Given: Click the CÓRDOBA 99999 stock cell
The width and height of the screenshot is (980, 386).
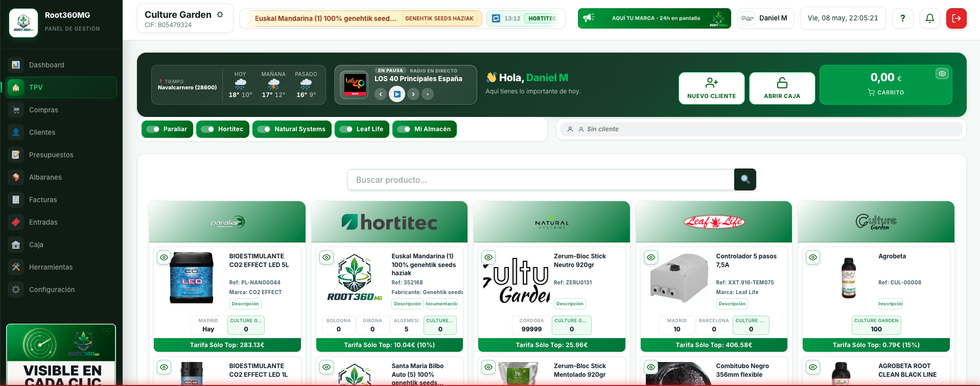Looking at the screenshot, I should coord(531,325).
